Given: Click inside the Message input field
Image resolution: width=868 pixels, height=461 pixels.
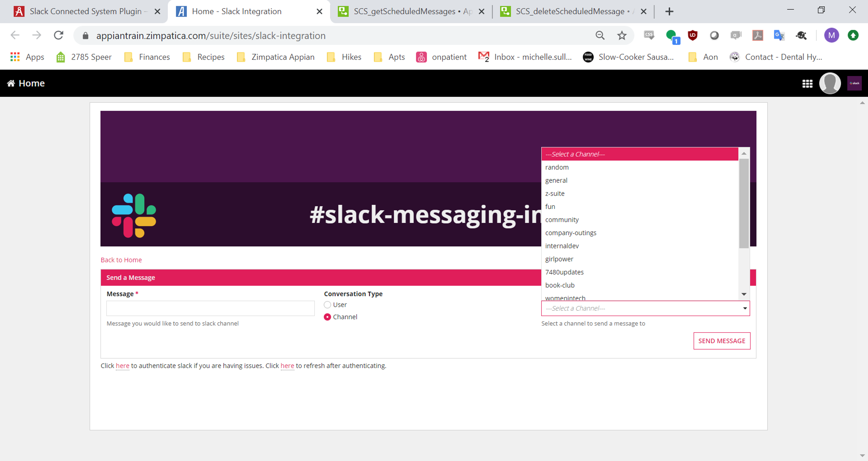Looking at the screenshot, I should [210, 308].
